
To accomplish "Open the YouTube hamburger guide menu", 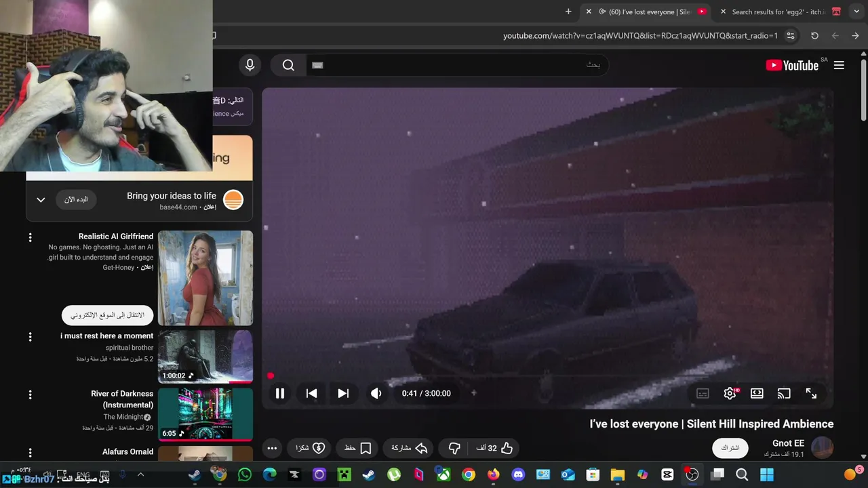I will coord(839,65).
